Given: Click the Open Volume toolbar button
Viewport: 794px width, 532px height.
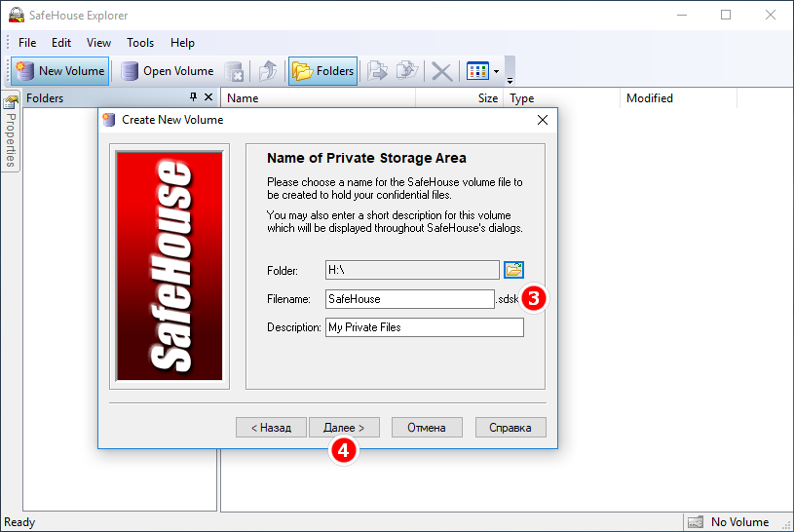Looking at the screenshot, I should [168, 71].
